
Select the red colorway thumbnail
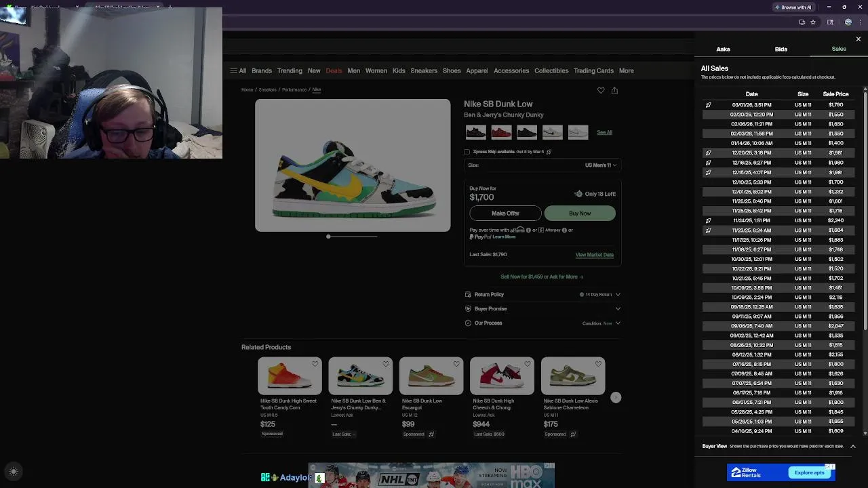[x=501, y=132]
